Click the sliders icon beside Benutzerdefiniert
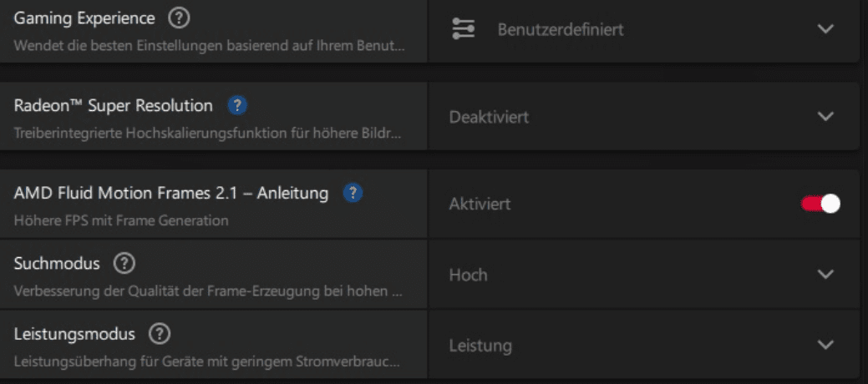 (464, 29)
